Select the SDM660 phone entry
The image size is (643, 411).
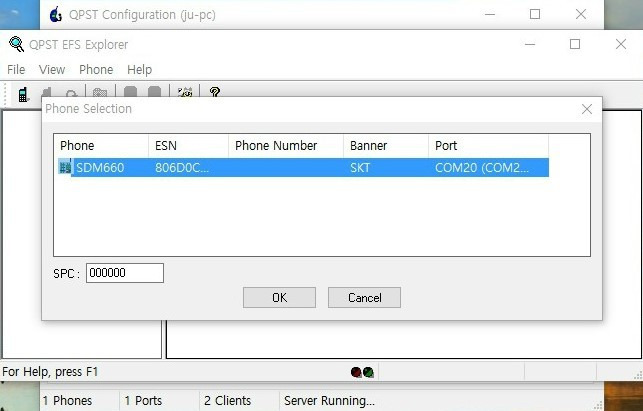[x=303, y=167]
